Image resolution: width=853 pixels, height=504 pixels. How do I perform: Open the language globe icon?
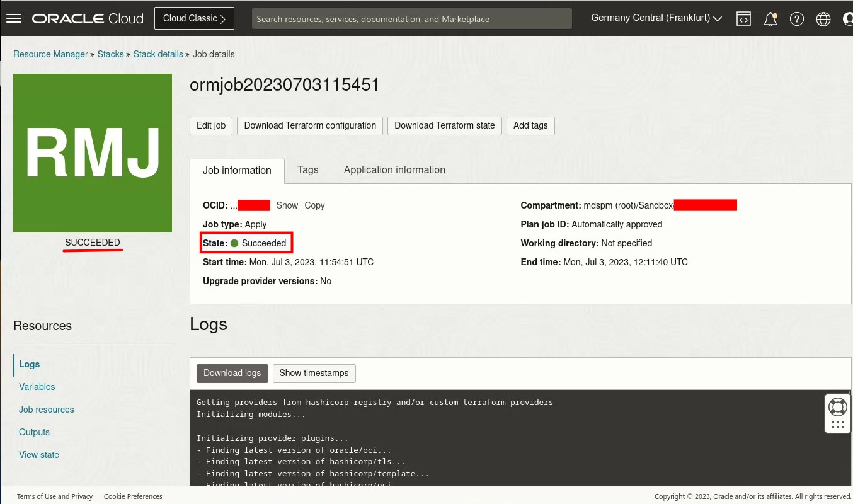coord(823,19)
